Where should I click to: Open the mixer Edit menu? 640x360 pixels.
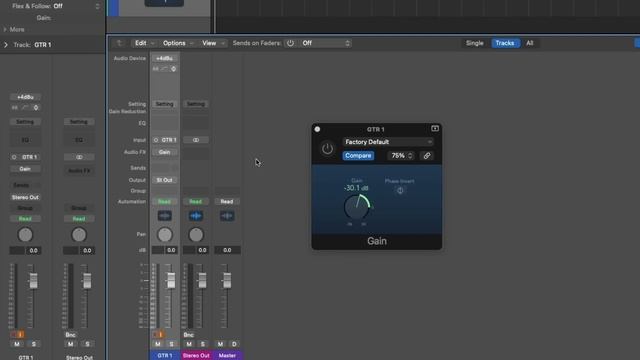[x=144, y=43]
